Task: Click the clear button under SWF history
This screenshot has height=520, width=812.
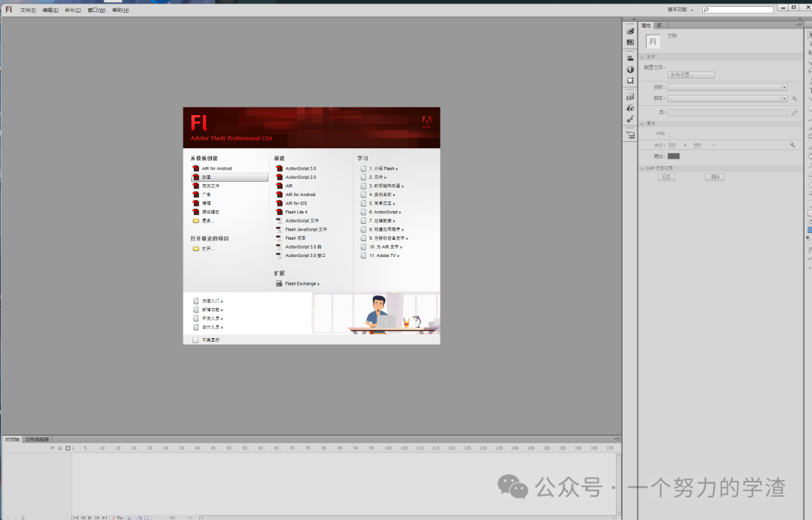Action: 715,177
